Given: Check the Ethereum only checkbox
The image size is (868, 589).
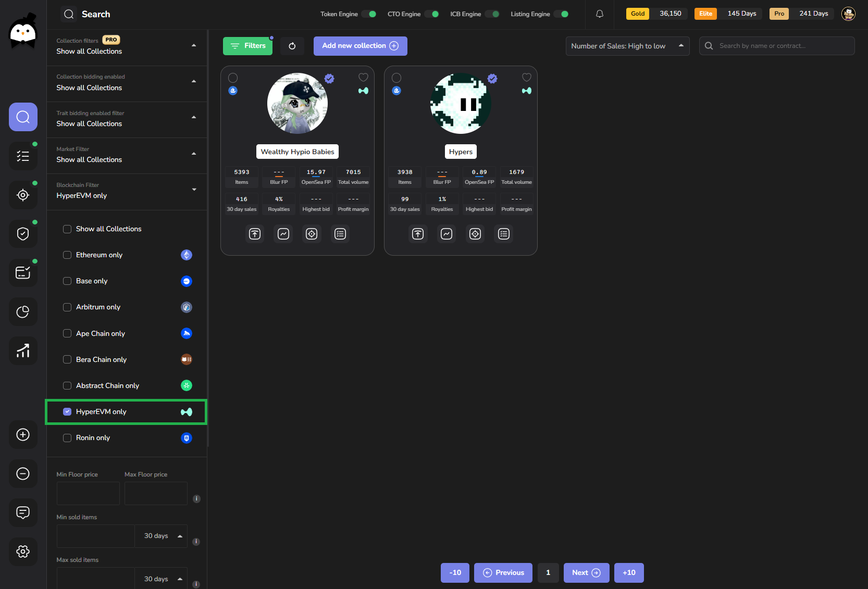Looking at the screenshot, I should tap(67, 255).
